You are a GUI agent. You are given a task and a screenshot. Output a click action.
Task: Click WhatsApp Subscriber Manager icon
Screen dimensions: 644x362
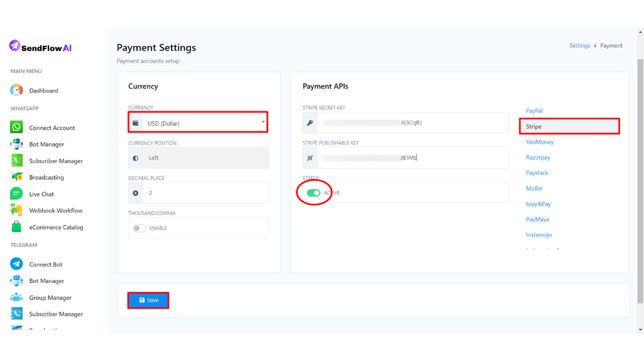pyautogui.click(x=16, y=160)
